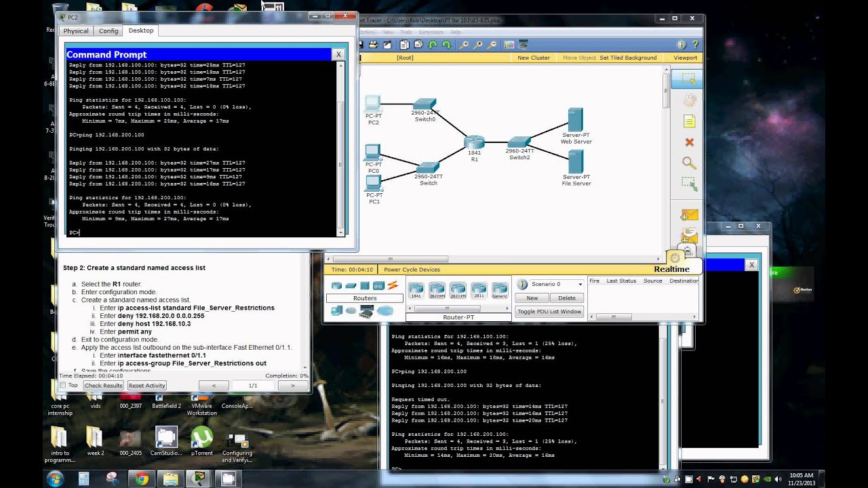Choose the Place Note tool

tap(689, 121)
